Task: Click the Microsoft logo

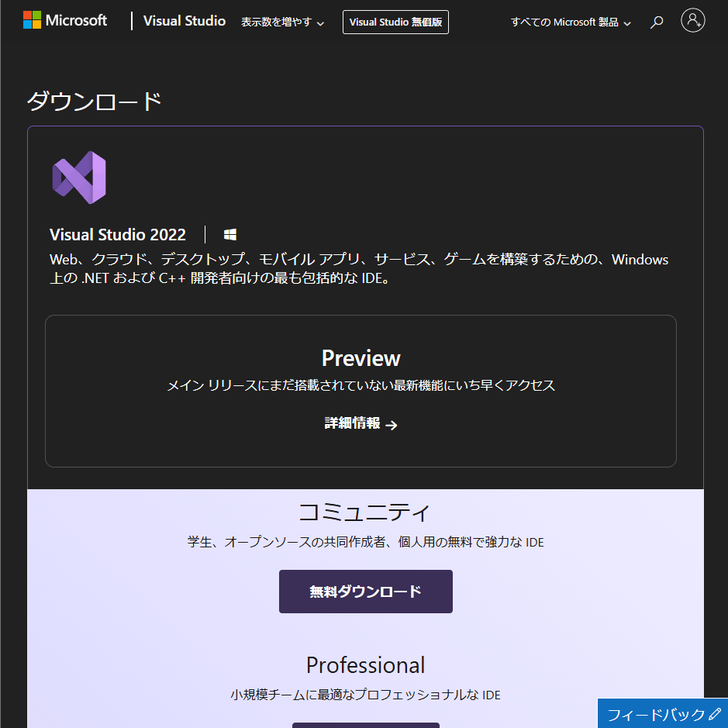Action: [x=65, y=20]
